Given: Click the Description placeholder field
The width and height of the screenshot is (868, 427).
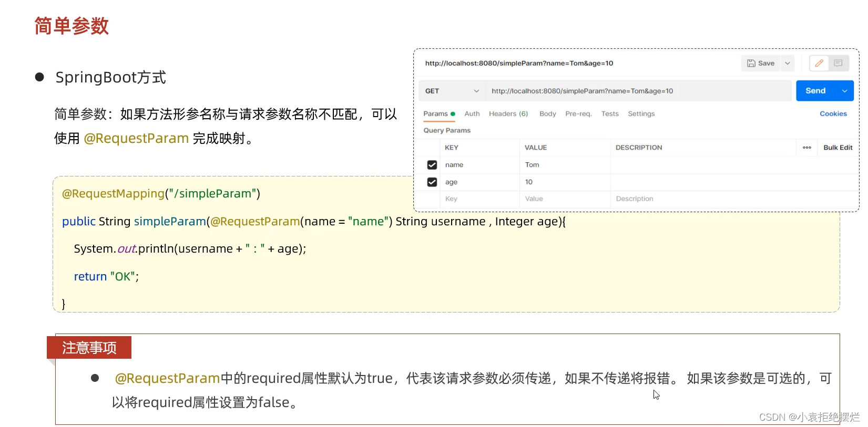Looking at the screenshot, I should [x=733, y=199].
